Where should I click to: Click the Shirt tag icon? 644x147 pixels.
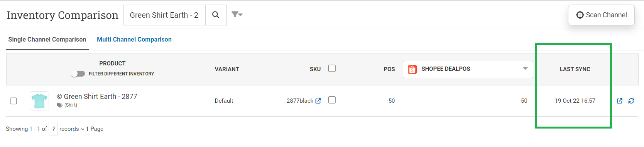59,105
